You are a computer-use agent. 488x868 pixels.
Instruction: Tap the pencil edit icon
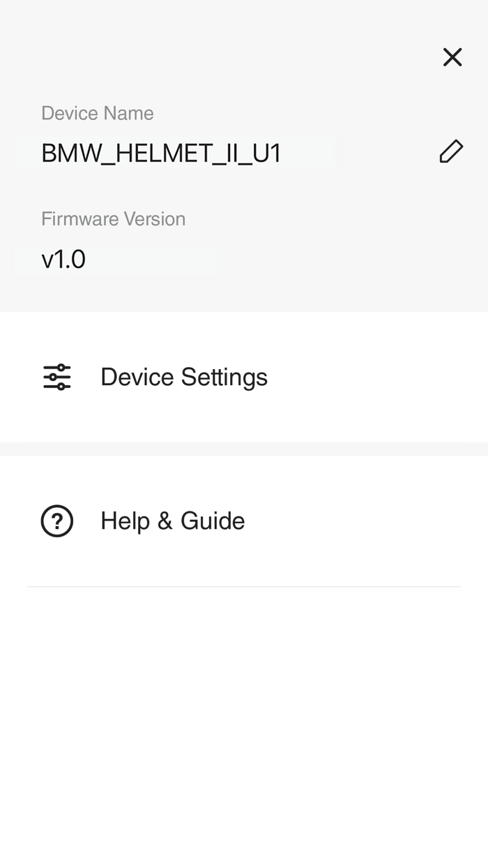451,151
